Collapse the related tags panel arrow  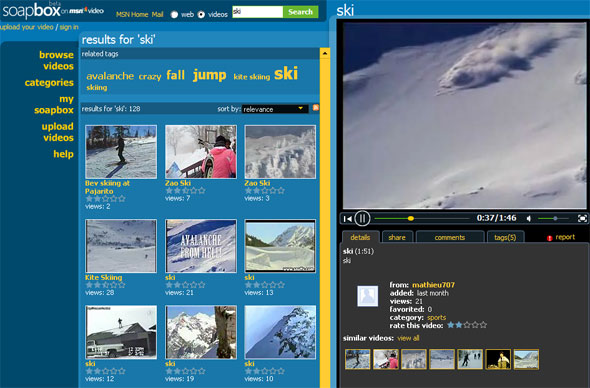(x=324, y=53)
